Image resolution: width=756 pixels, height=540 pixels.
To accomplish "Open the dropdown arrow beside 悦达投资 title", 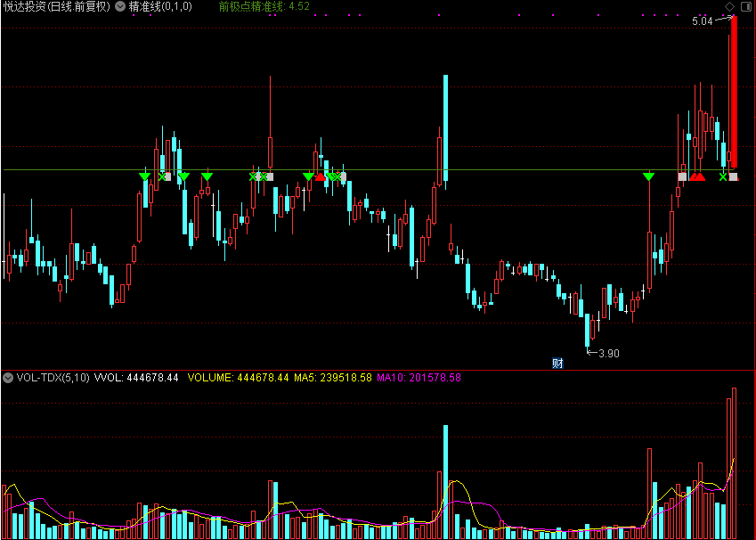I will click(120, 6).
